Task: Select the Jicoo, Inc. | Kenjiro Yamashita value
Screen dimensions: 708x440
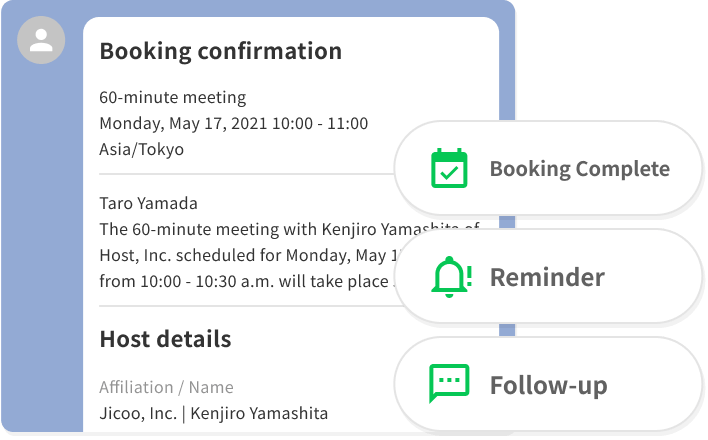Action: [x=213, y=413]
